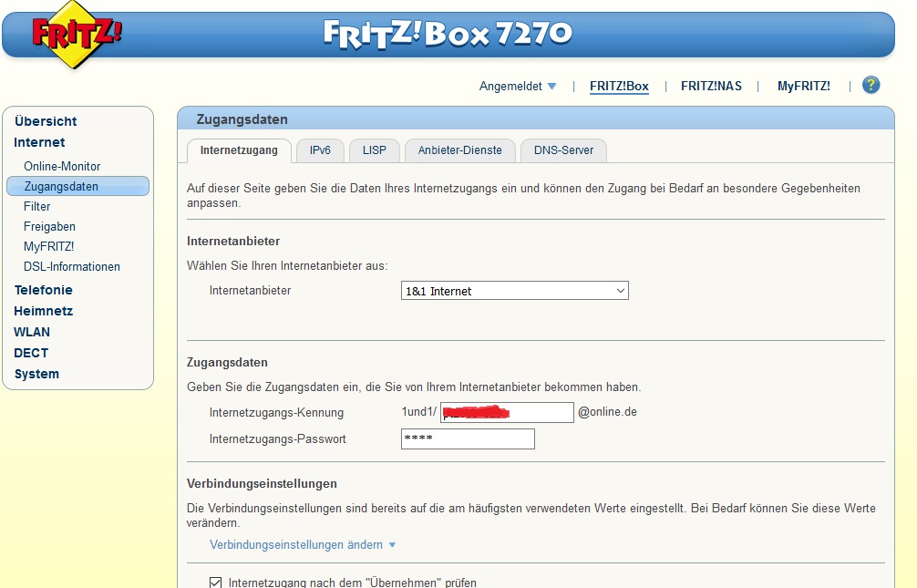
Task: Expand the Telefonie menu section
Action: tap(43, 290)
